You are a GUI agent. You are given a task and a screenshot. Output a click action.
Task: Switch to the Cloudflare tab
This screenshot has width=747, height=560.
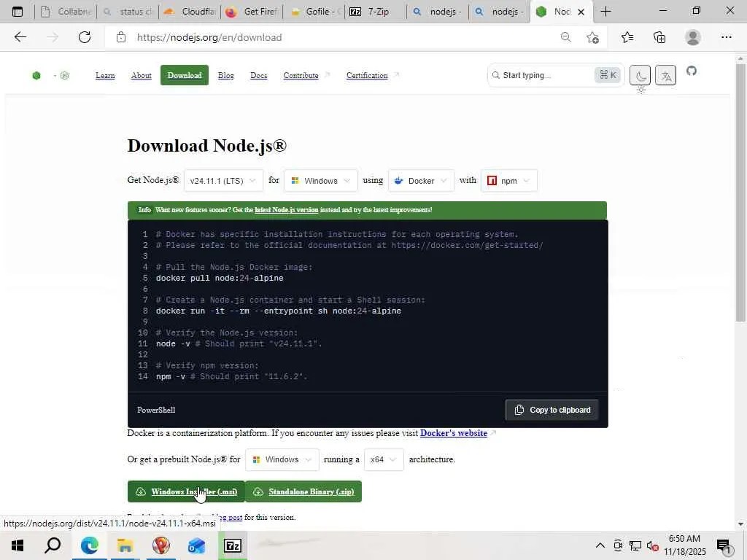point(190,12)
